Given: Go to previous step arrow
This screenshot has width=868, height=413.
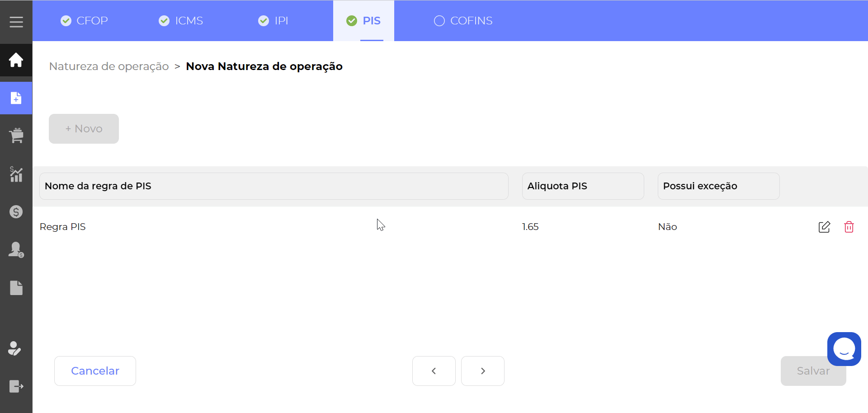Looking at the screenshot, I should [434, 371].
